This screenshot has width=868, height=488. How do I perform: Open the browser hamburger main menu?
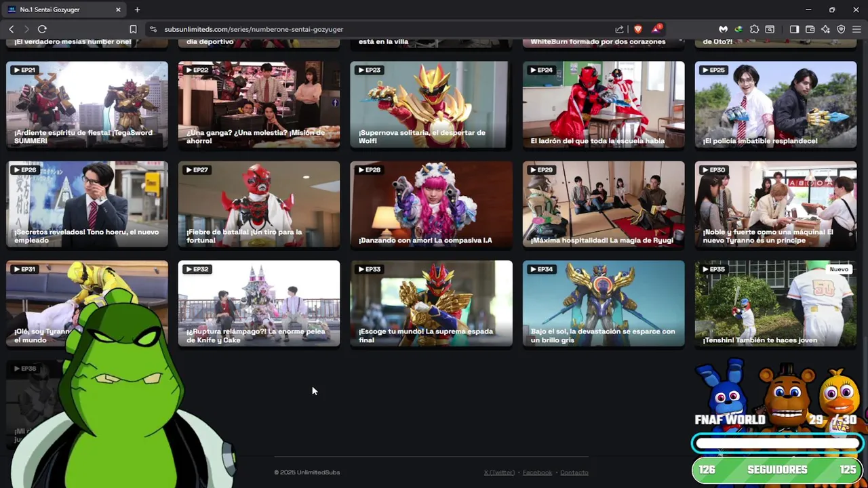click(856, 29)
